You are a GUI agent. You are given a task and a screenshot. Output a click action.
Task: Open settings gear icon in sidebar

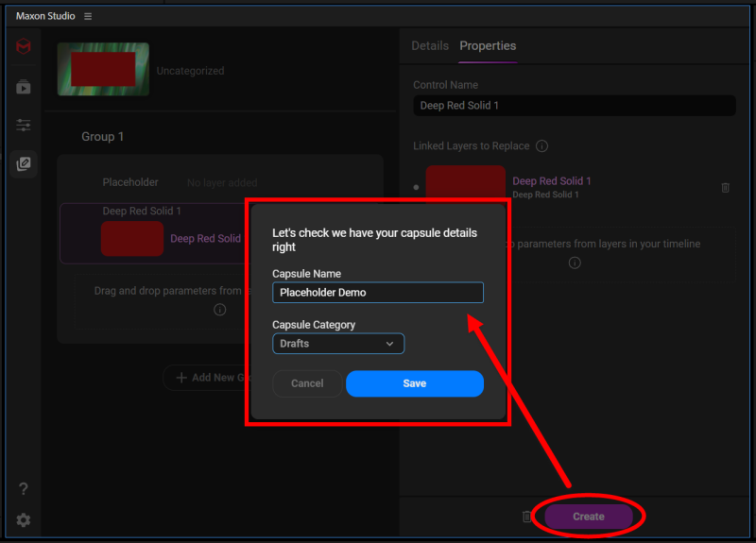[x=23, y=520]
